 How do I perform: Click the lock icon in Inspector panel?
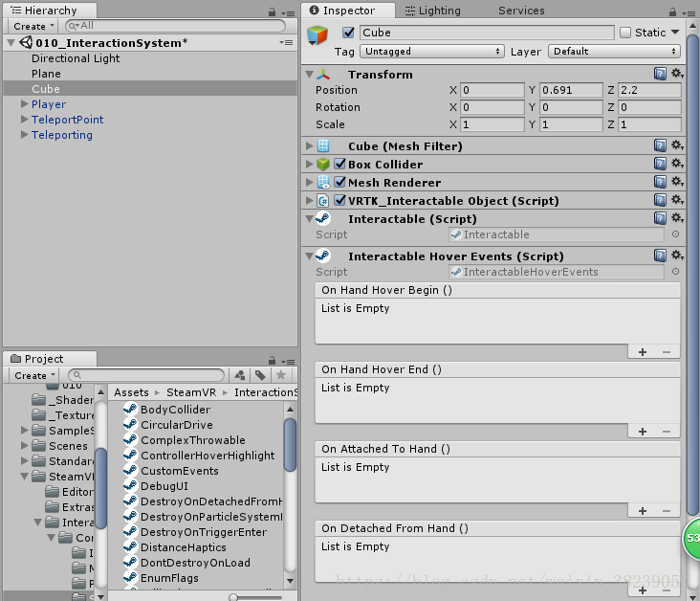coord(672,12)
